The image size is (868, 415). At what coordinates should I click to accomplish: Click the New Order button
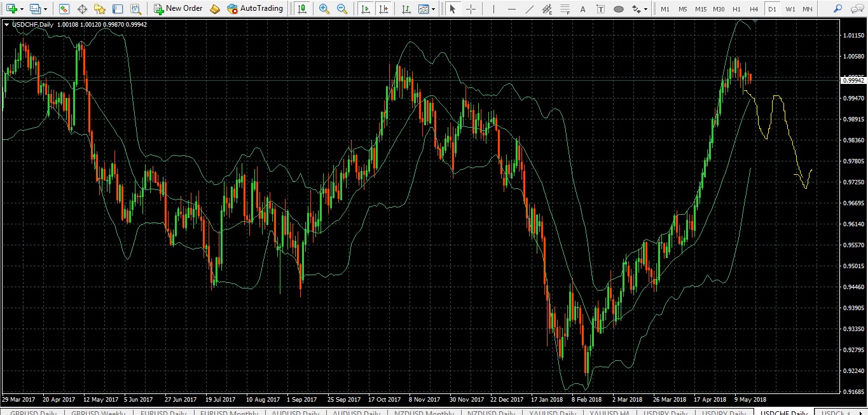coord(179,9)
